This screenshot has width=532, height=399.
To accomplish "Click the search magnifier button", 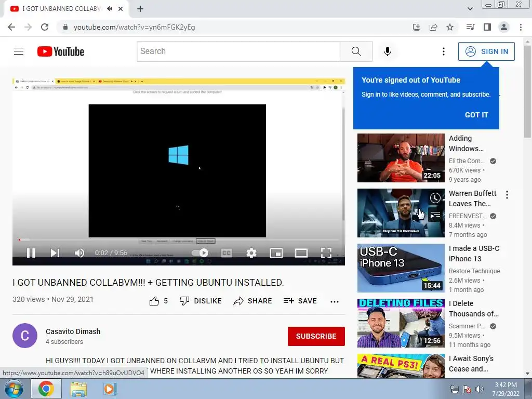I will click(356, 51).
